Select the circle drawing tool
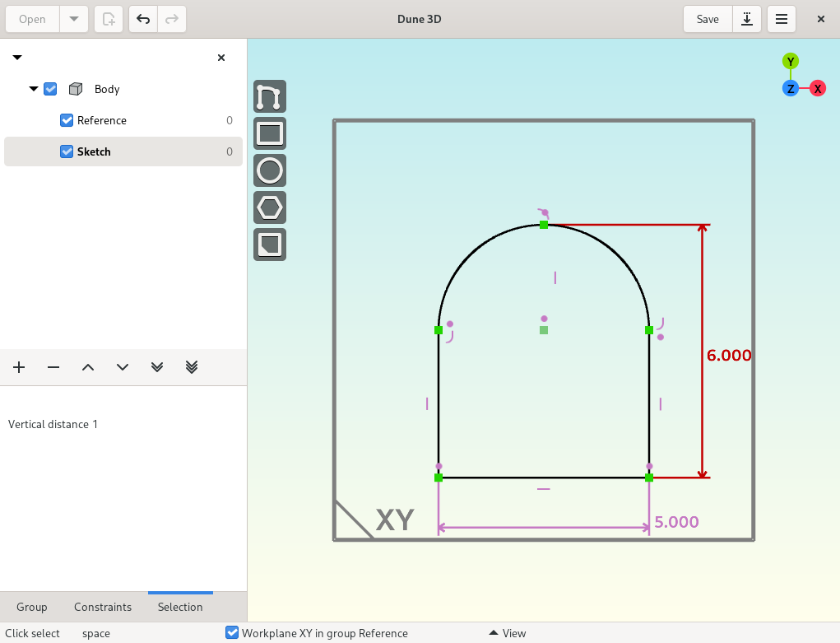Screen dimensions: 840x643 click(x=270, y=170)
